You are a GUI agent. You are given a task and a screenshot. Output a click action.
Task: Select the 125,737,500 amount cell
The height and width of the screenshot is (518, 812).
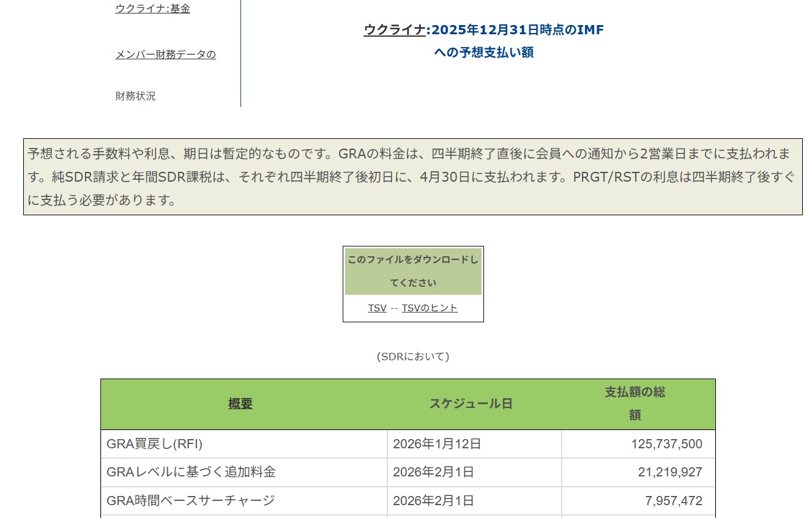coord(666,444)
